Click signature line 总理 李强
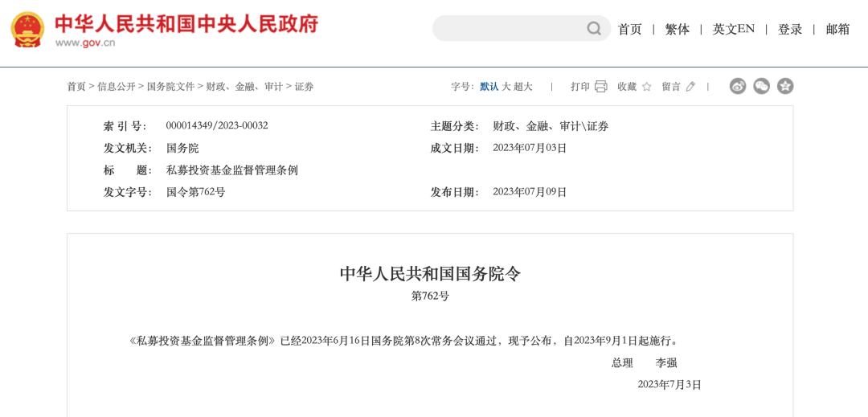 [645, 363]
